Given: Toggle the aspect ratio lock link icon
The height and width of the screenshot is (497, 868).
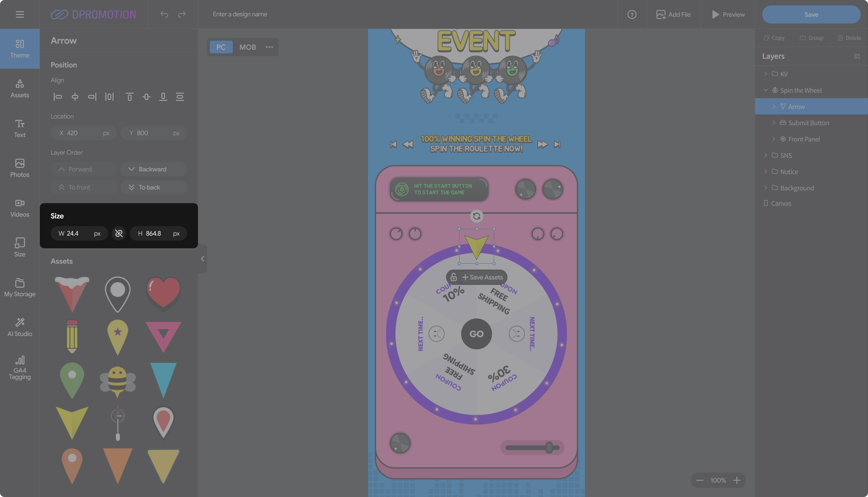Looking at the screenshot, I should coord(119,233).
